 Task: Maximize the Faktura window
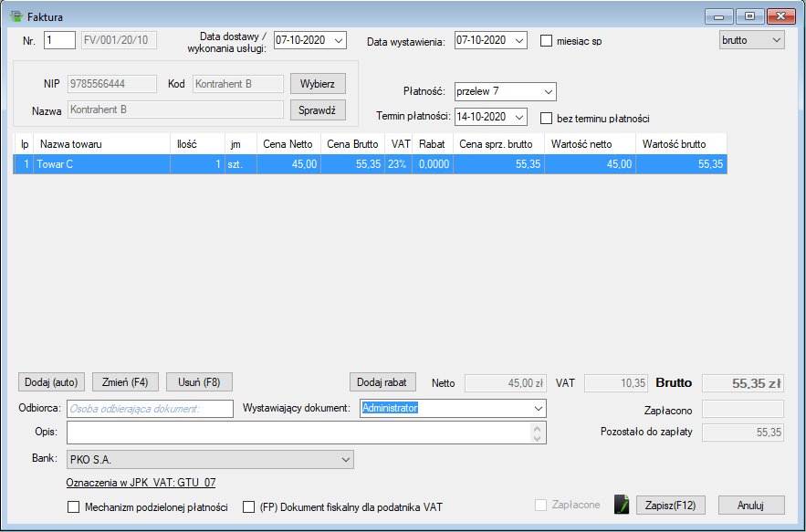point(748,16)
